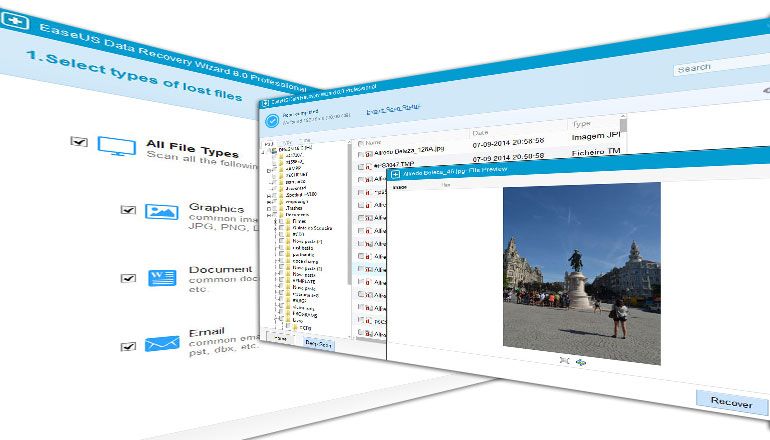
Task: Uncheck the All File Types checkbox
Action: pos(79,142)
